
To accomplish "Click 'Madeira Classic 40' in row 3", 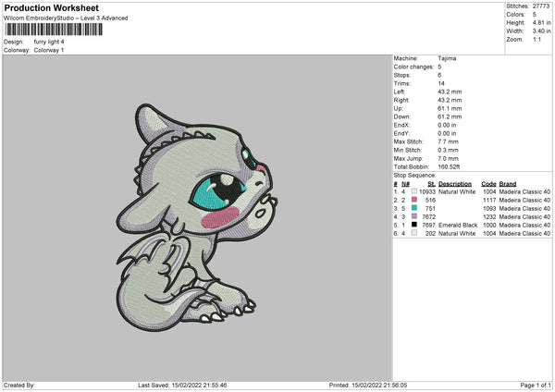I will [x=524, y=208].
